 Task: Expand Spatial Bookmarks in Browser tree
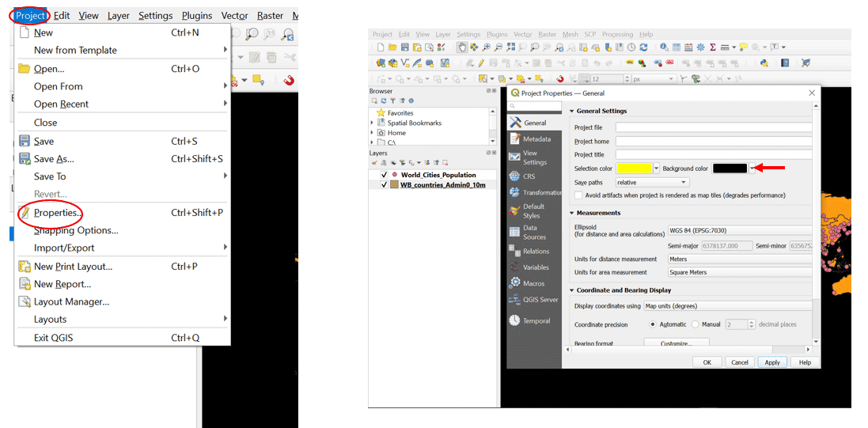click(372, 123)
